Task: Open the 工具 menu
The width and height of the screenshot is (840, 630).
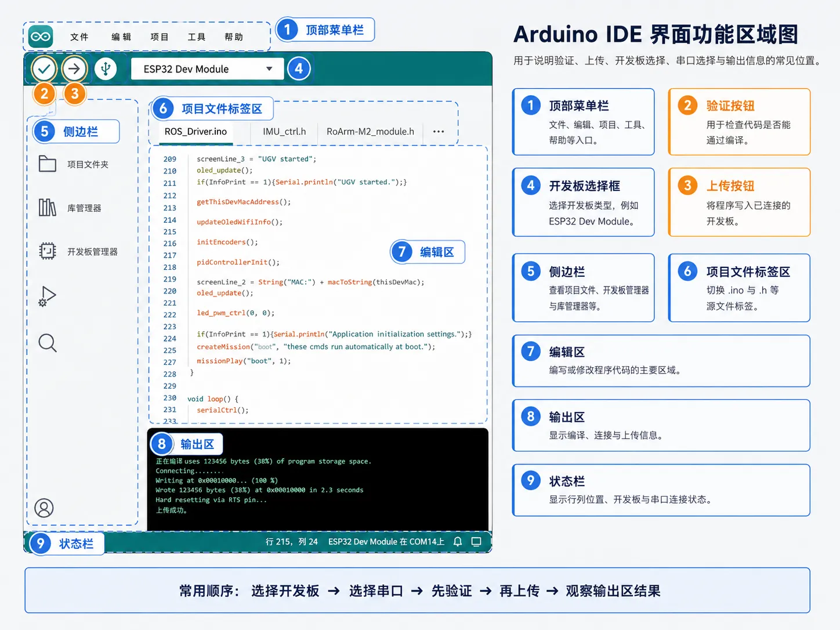Action: tap(197, 37)
